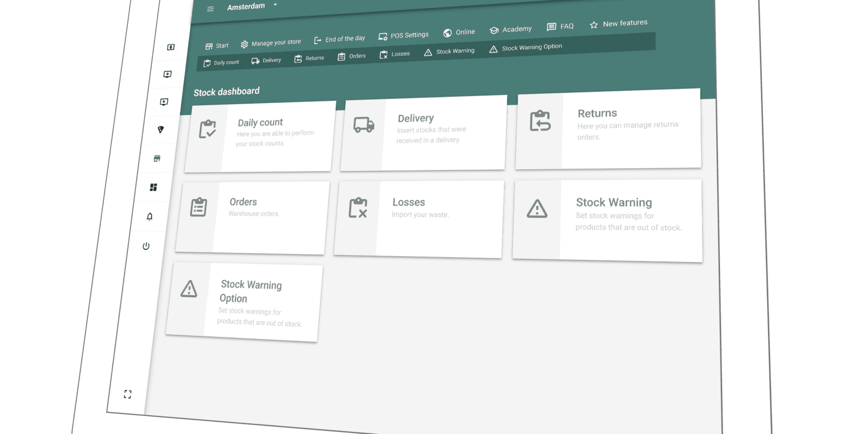
Task: Select the Losses tab in the submenu
Action: [x=395, y=54]
